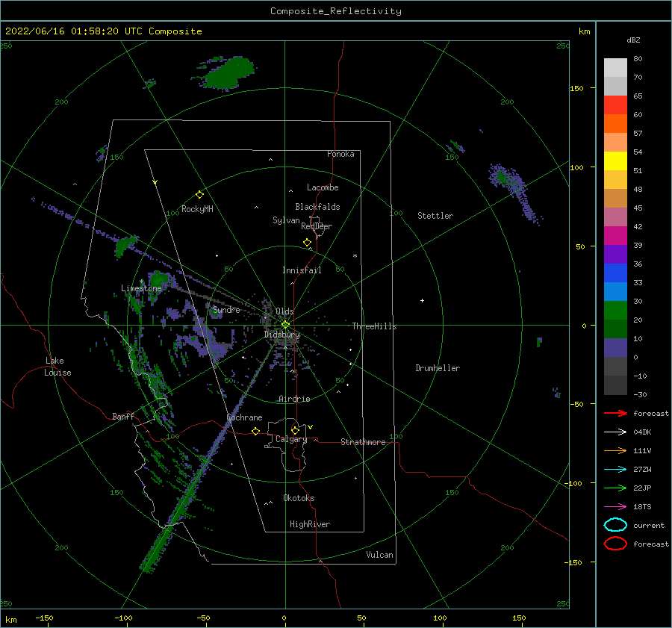Screen dimensions: 672x628
Task: Click the dBZ legend heading
Action: coord(633,40)
